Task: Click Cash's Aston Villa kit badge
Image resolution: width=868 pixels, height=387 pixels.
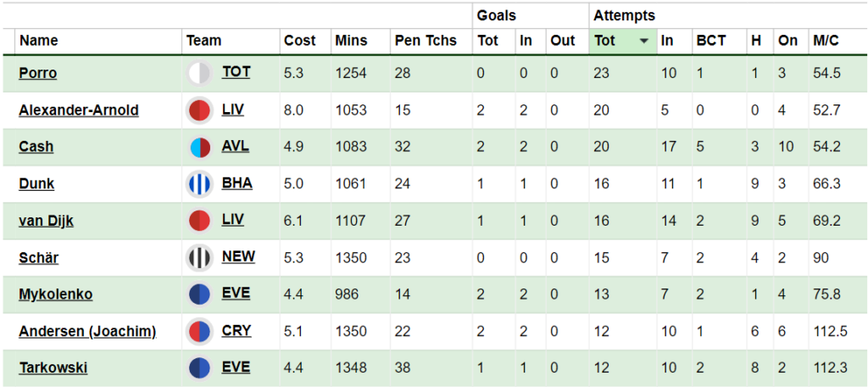Action: click(199, 147)
